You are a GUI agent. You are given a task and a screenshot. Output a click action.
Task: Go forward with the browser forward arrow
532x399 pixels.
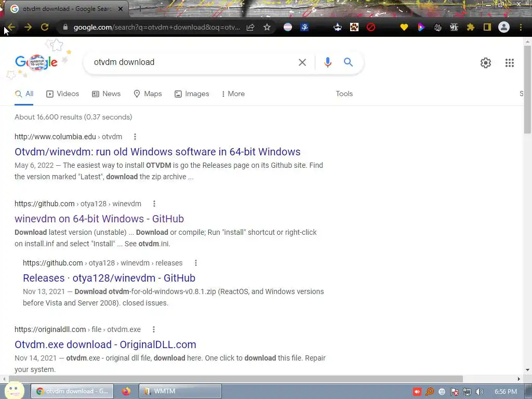click(28, 27)
